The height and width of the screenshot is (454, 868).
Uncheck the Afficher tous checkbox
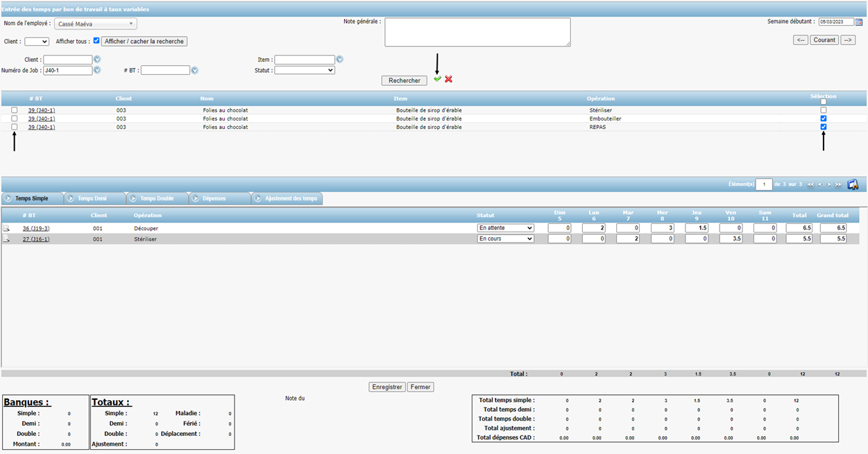[x=96, y=41]
